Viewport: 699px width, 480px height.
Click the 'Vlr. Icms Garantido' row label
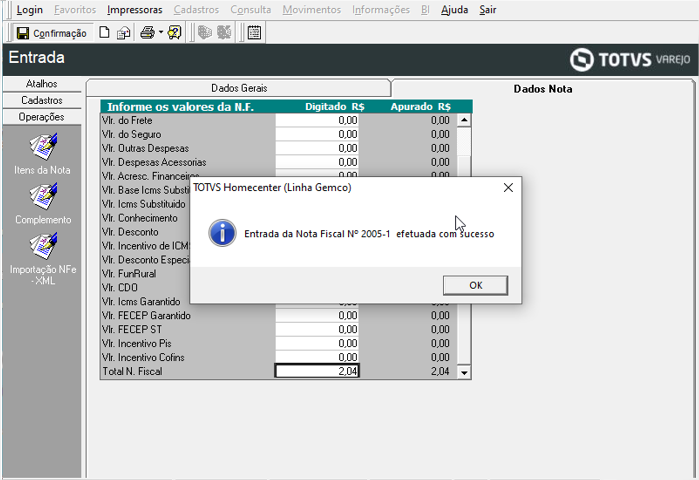click(x=141, y=301)
